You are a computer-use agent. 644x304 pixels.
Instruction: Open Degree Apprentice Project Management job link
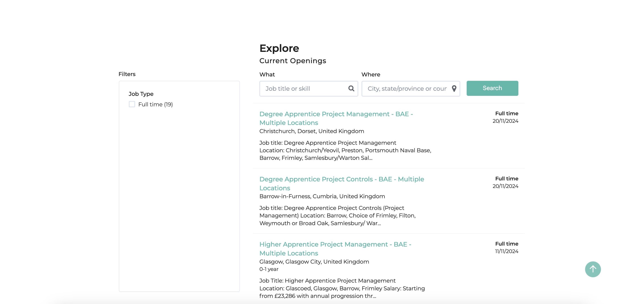336,118
